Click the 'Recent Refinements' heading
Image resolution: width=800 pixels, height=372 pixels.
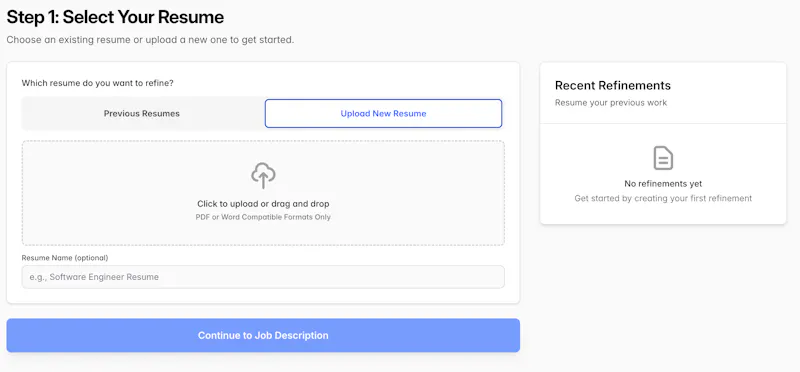(x=613, y=85)
